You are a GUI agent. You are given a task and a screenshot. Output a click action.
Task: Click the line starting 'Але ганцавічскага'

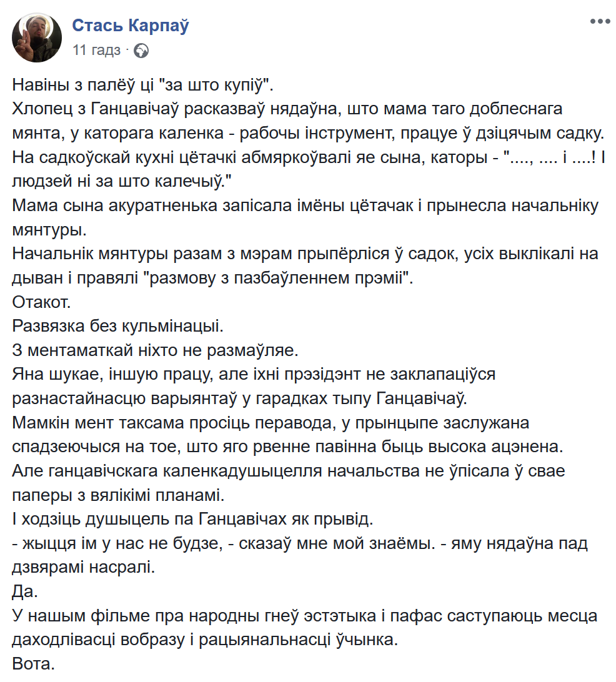coord(289,472)
